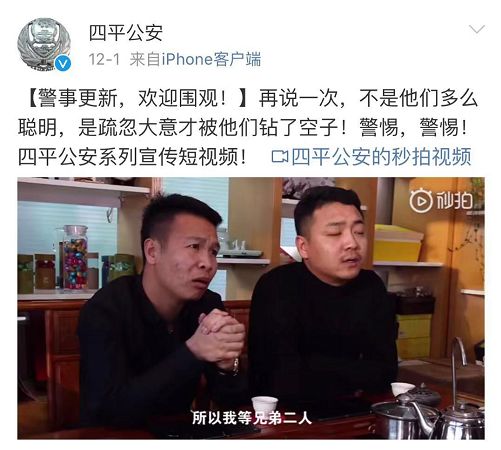The height and width of the screenshot is (450, 501).
Task: Open the 四平公安 username profile link
Action: 126,33
